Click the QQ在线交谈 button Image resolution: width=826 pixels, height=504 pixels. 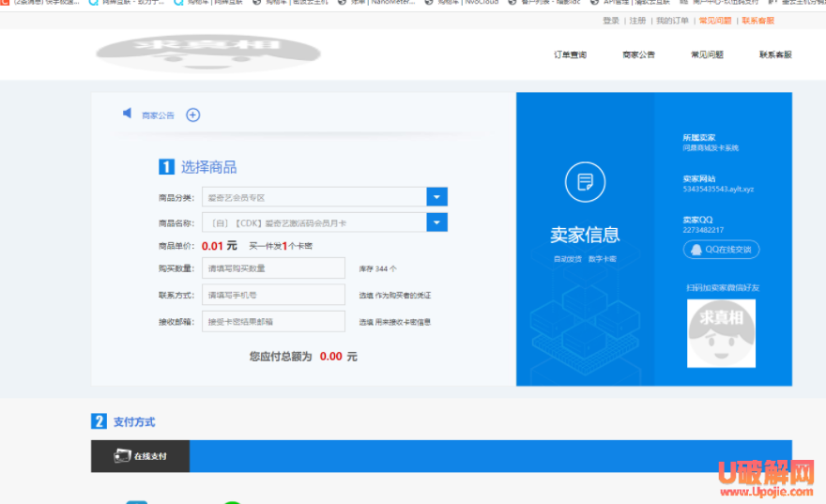pyautogui.click(x=721, y=250)
